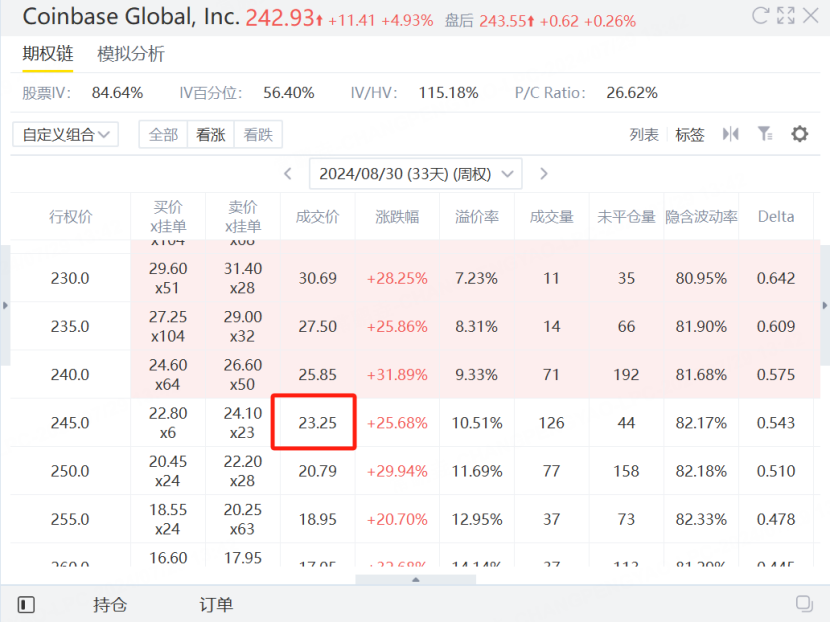Select 看跌 put options filter
830x623 pixels.
pos(258,134)
